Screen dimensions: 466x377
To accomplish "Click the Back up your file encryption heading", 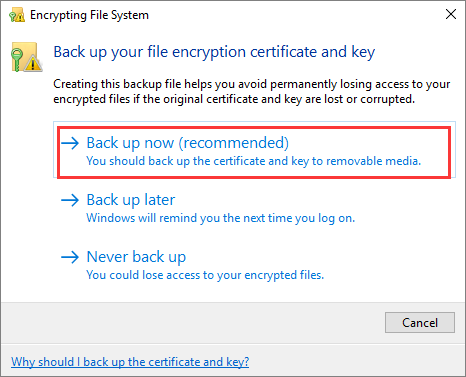I will 214,52.
